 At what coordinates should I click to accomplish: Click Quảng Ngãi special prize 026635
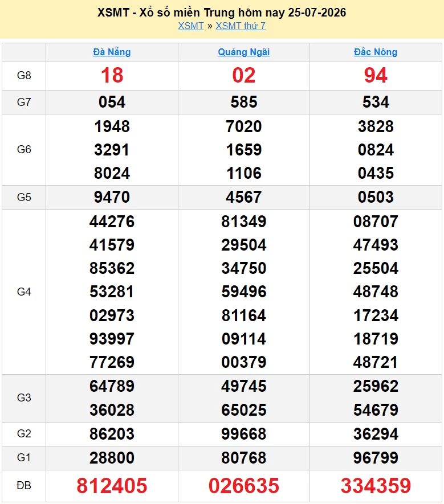[244, 486]
